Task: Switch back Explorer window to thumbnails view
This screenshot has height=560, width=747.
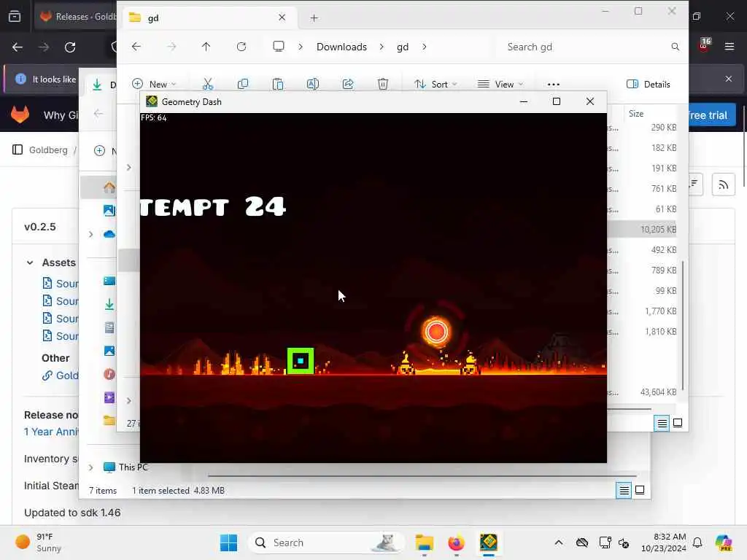Action: coord(640,490)
